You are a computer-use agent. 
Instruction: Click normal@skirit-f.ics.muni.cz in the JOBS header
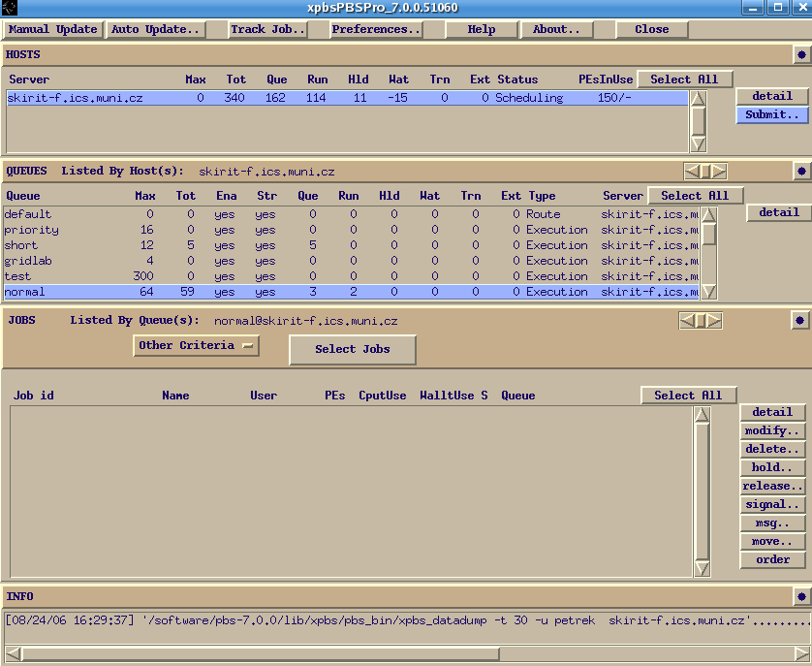click(306, 321)
